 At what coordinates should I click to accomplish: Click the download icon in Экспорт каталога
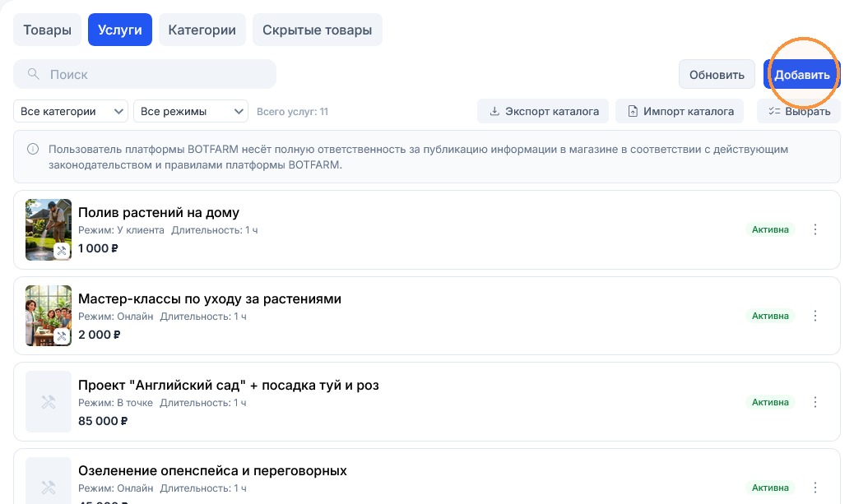pyautogui.click(x=494, y=111)
